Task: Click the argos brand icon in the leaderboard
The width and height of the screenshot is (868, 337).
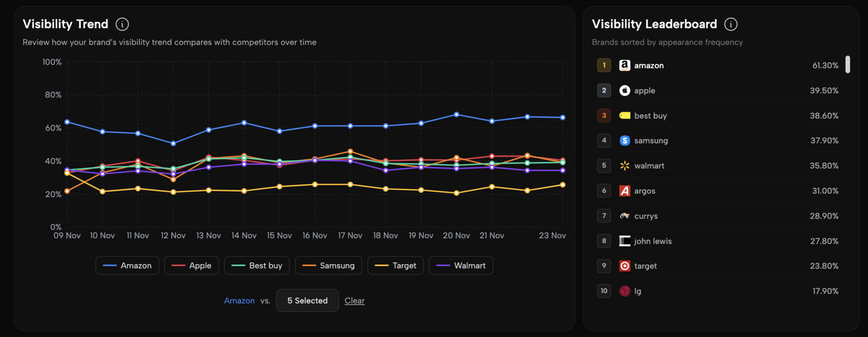Action: click(624, 191)
